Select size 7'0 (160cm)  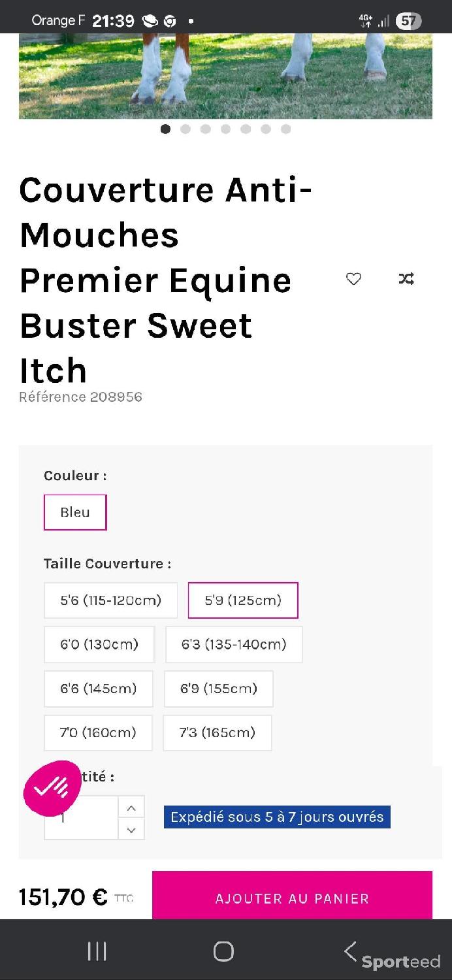[98, 732]
